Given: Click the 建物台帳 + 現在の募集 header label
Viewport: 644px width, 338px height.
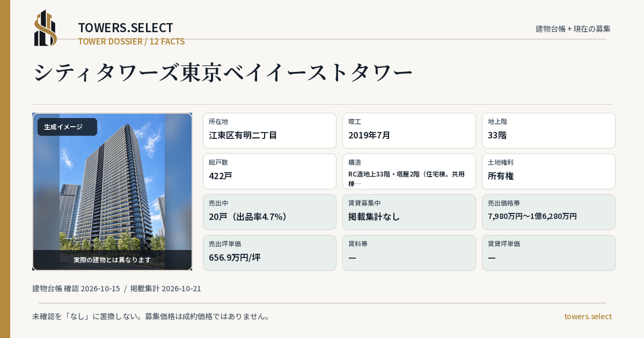Looking at the screenshot, I should click(x=573, y=28).
